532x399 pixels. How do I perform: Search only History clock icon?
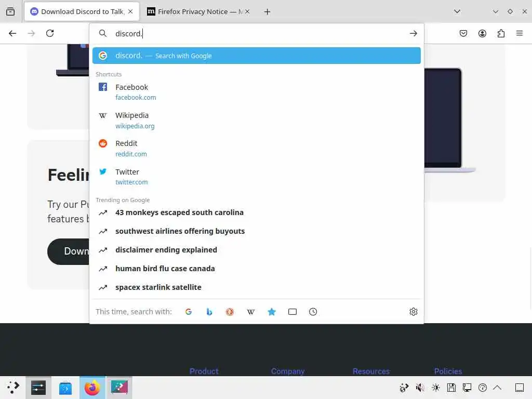[313, 312]
